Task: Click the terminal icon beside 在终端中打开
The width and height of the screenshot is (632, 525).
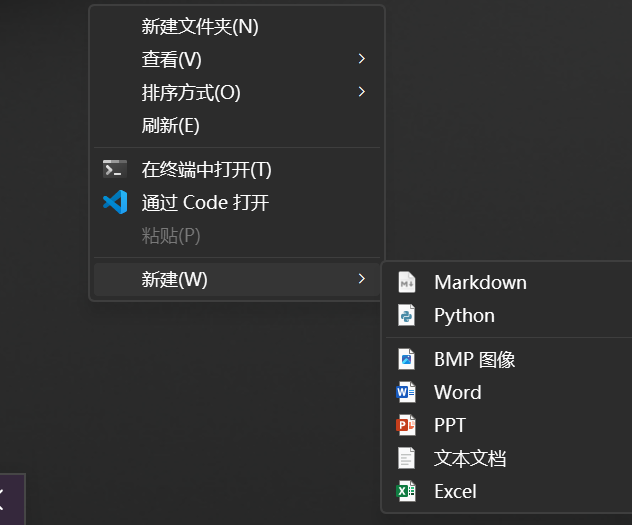Action: (115, 169)
